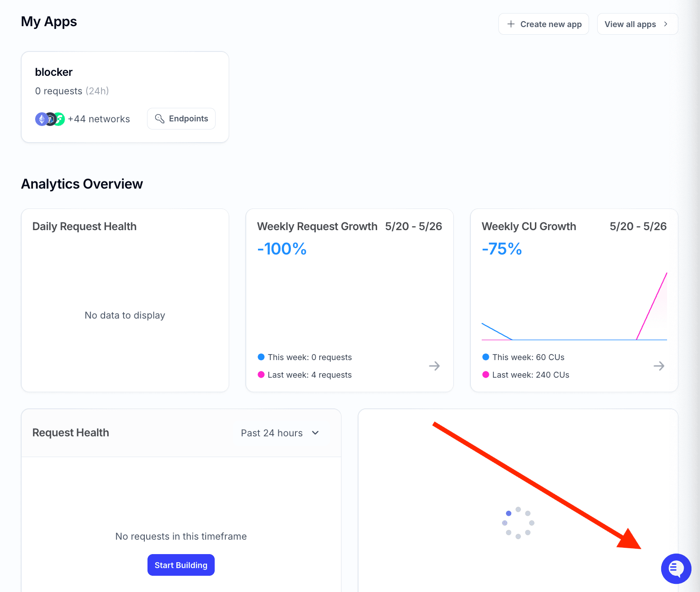
Task: Click the green Fantom network icon
Action: 60,119
